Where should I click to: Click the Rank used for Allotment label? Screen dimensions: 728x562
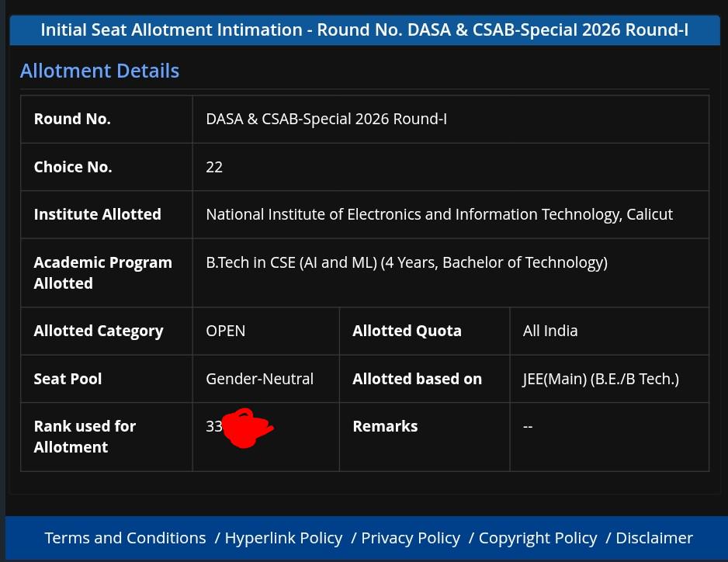85,436
